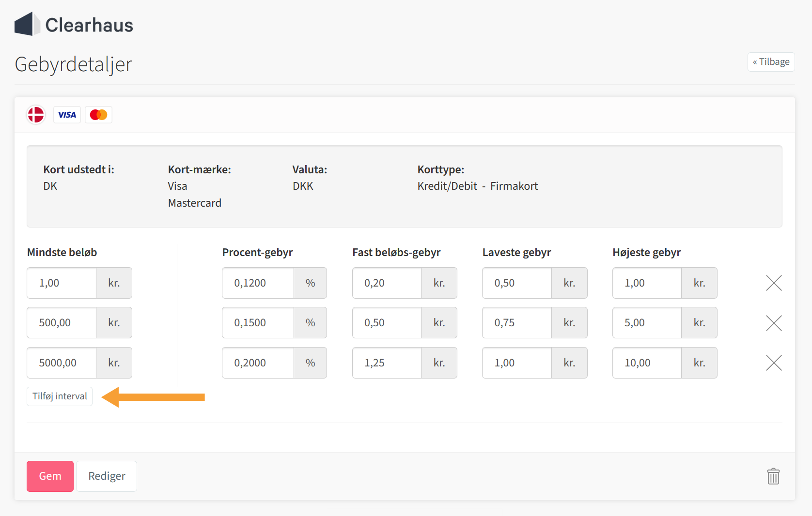Click the Rediger button
812x516 pixels.
pos(107,476)
